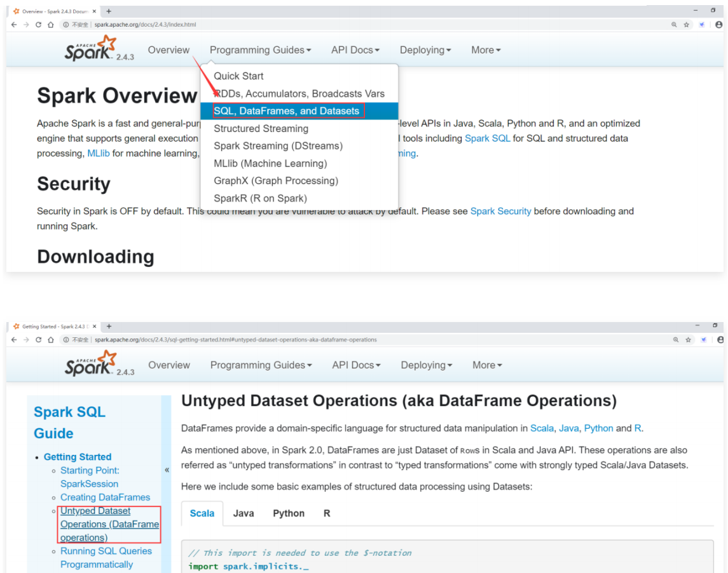Switch to the Python code tab
The height and width of the screenshot is (573, 728).
pos(288,514)
